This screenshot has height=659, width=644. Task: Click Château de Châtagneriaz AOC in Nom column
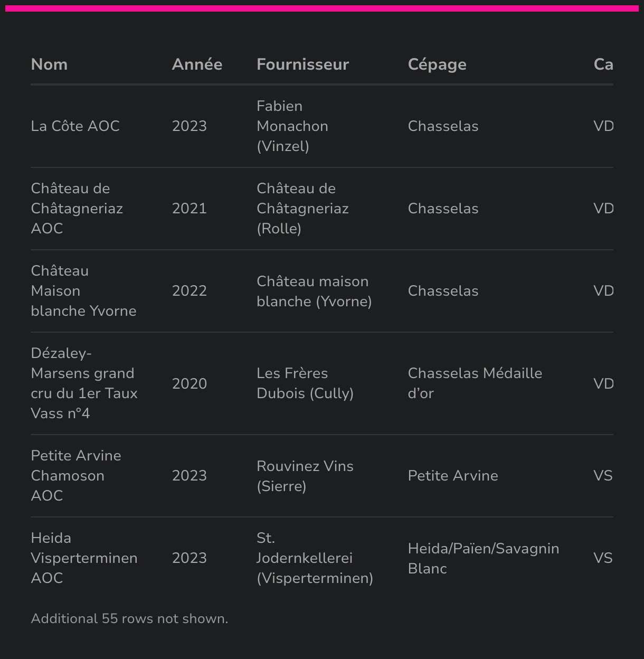click(x=77, y=209)
